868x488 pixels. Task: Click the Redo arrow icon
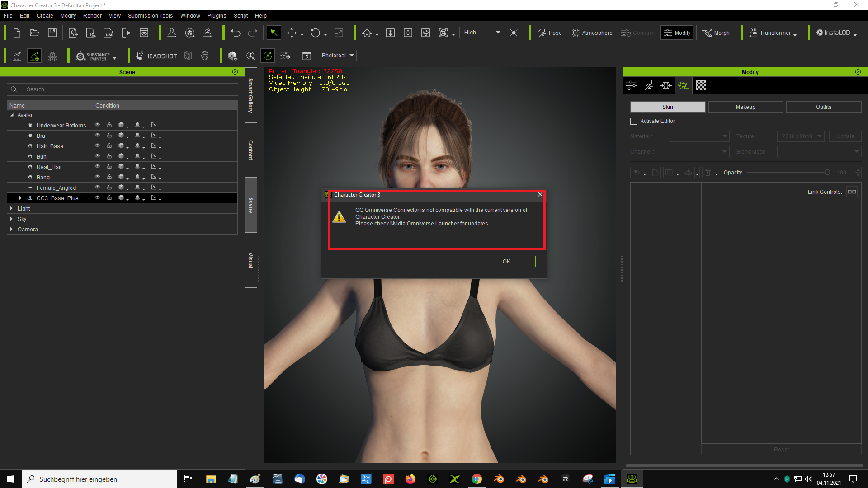point(253,33)
